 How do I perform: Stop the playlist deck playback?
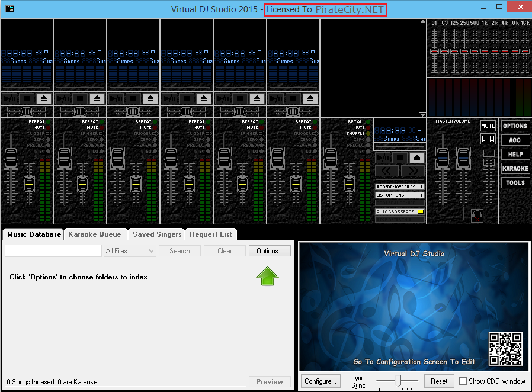pos(400,158)
